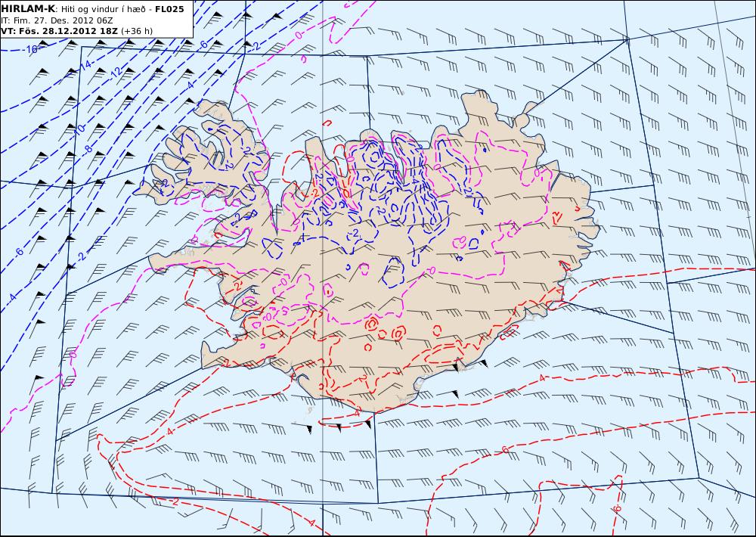Click the '-12' blue isotherm label
The image size is (756, 537).
[x=116, y=72]
